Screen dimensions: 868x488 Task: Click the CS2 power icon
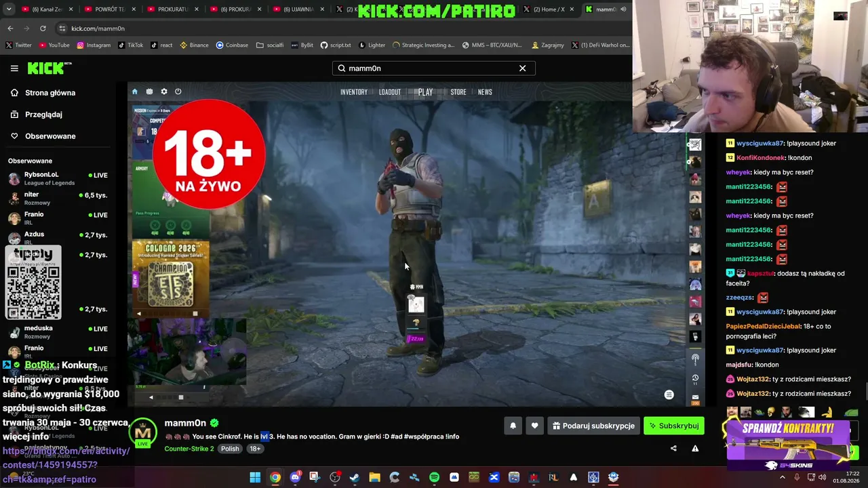pyautogui.click(x=178, y=91)
